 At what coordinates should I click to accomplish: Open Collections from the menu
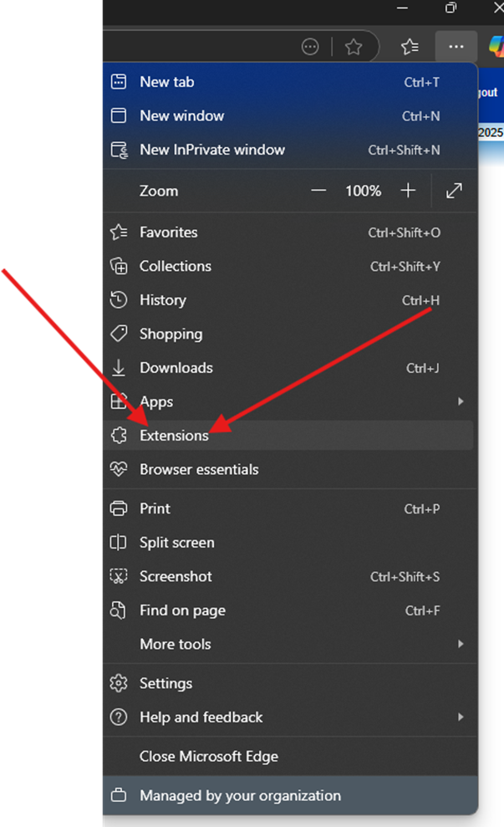(290, 266)
